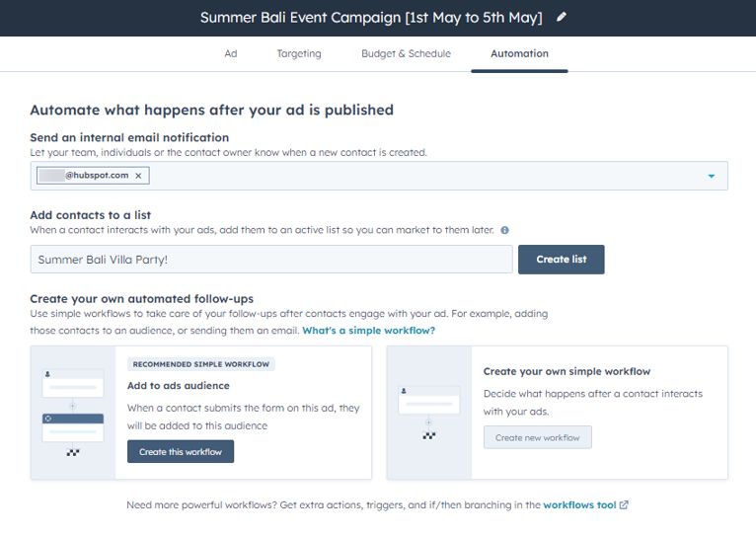Screen dimensions: 756x536
Task: Select the Automation tab
Action: (x=519, y=53)
